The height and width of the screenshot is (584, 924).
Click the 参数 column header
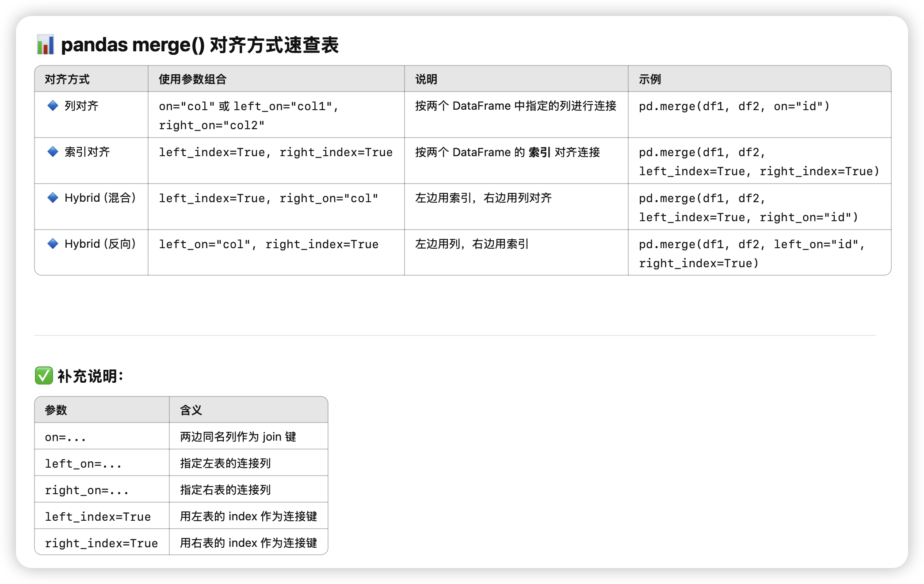[56, 410]
